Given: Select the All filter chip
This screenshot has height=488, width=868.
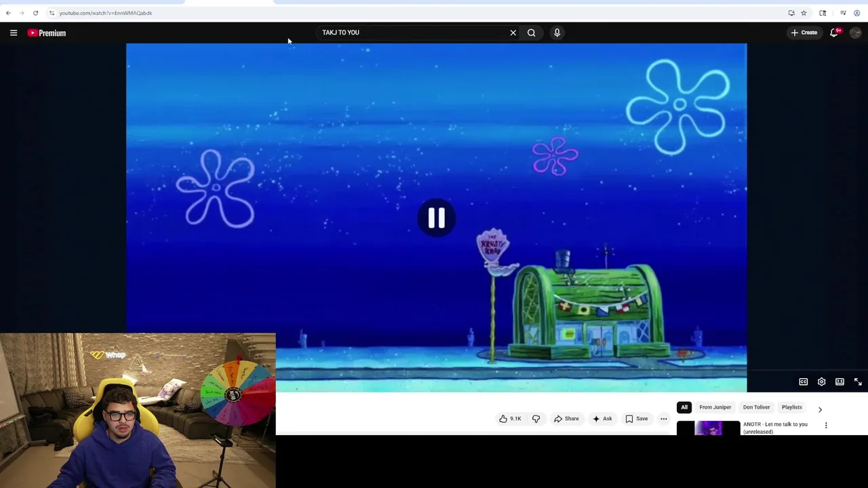Looking at the screenshot, I should click(684, 407).
